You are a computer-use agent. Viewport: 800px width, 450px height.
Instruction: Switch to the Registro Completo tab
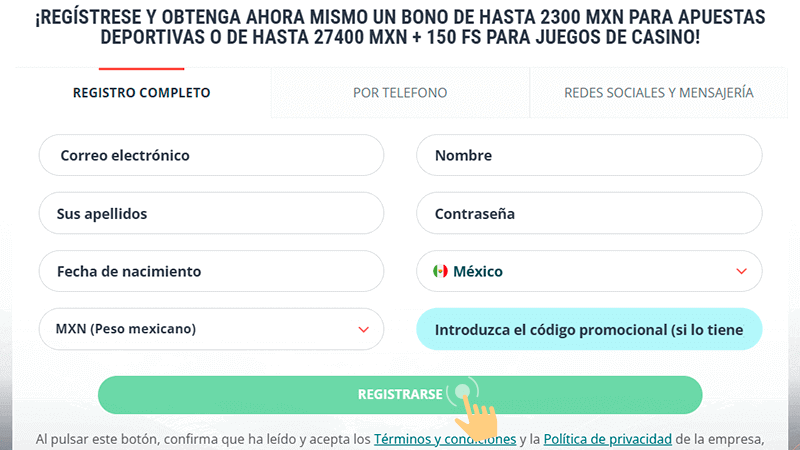tap(142, 93)
